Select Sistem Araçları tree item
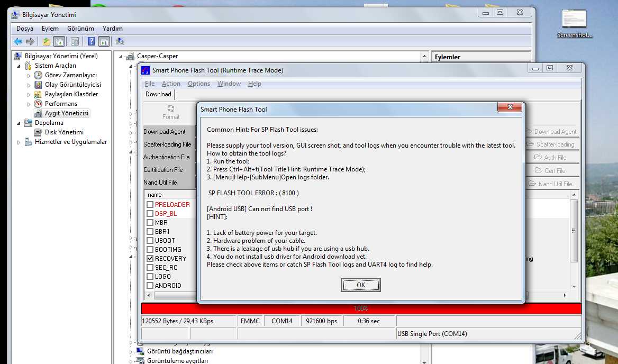The height and width of the screenshot is (364, 618). [55, 66]
